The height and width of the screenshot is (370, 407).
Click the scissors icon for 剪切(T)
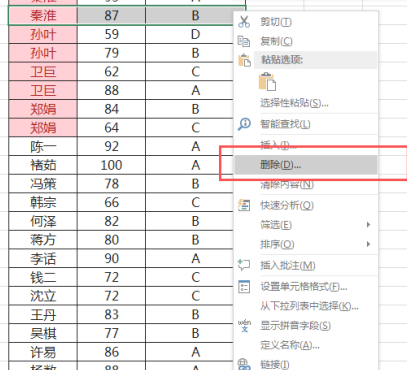point(244,22)
